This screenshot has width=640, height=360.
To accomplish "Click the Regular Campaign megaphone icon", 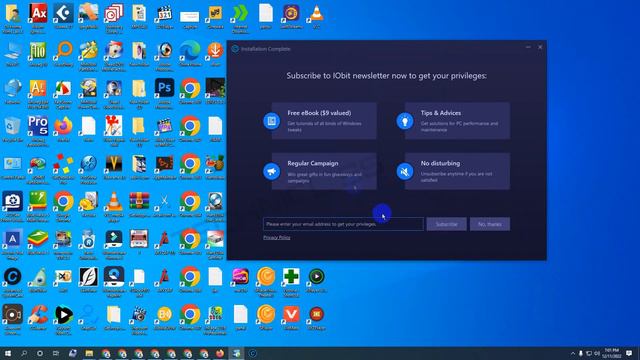I will click(x=271, y=171).
